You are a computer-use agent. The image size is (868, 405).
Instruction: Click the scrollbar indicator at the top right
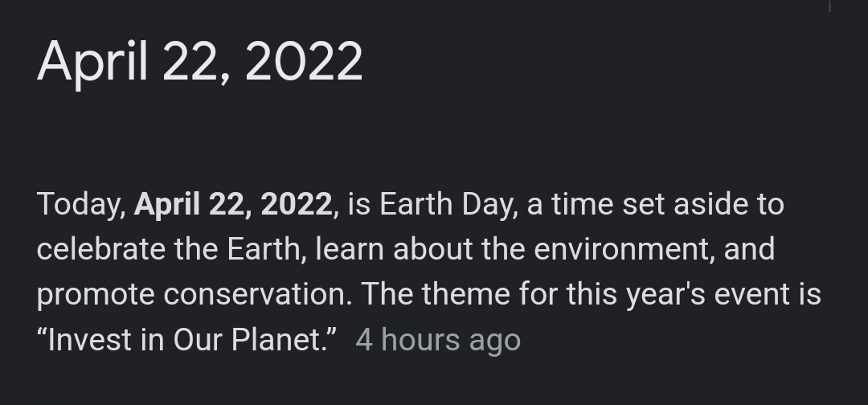829,5
